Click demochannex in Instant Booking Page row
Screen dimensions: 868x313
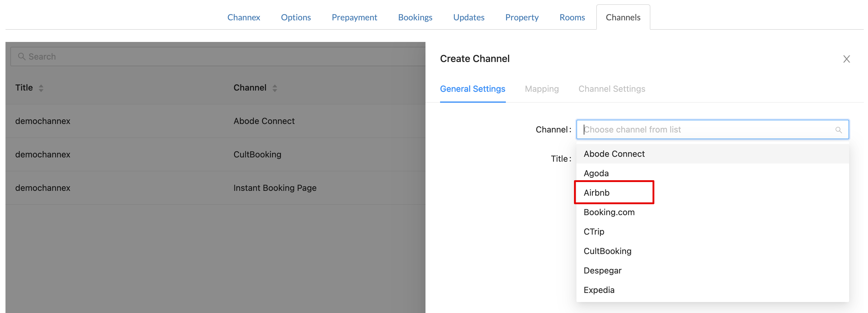coord(43,188)
